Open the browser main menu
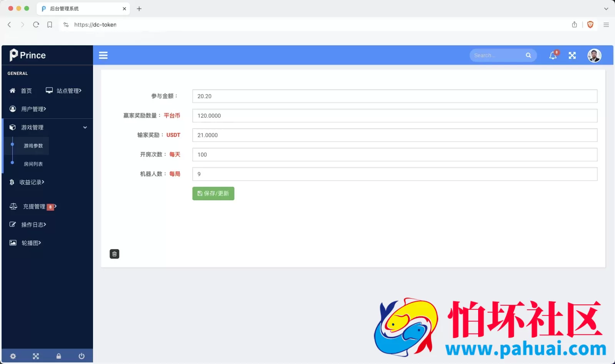The image size is (615, 364). click(x=606, y=25)
